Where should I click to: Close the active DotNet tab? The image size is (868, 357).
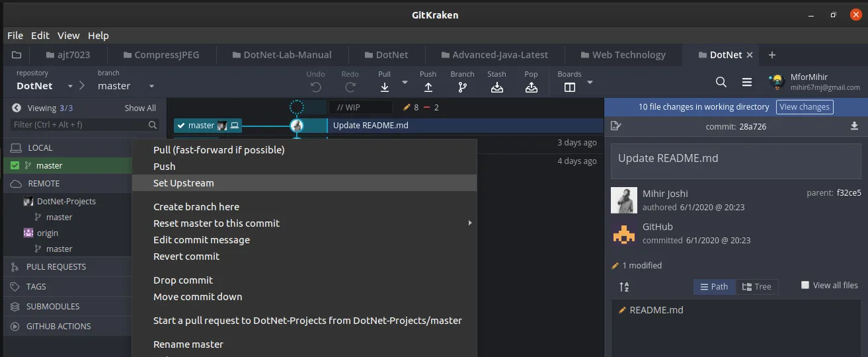pos(750,55)
